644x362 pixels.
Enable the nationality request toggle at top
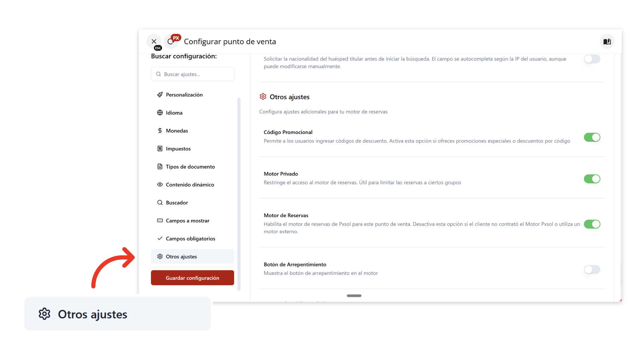(592, 59)
